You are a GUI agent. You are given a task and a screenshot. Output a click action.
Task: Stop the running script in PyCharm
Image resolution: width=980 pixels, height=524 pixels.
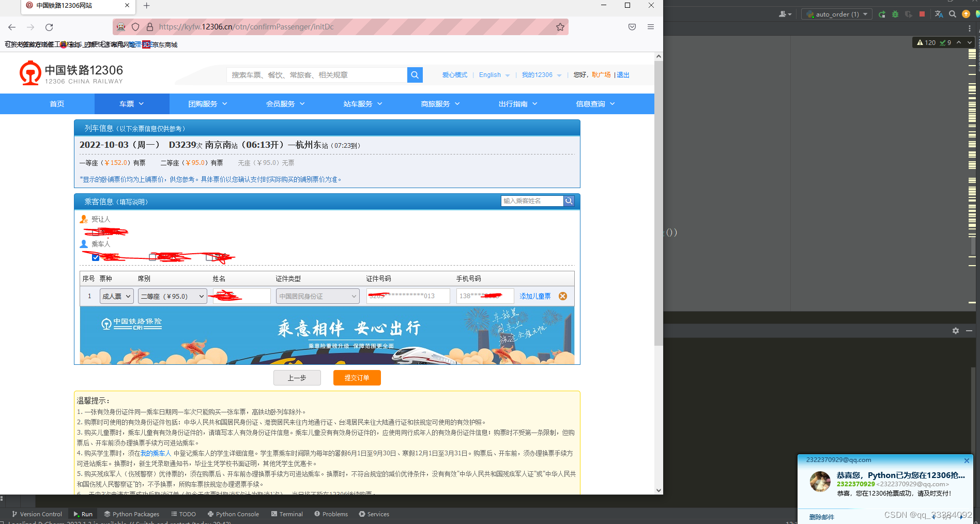pyautogui.click(x=922, y=14)
